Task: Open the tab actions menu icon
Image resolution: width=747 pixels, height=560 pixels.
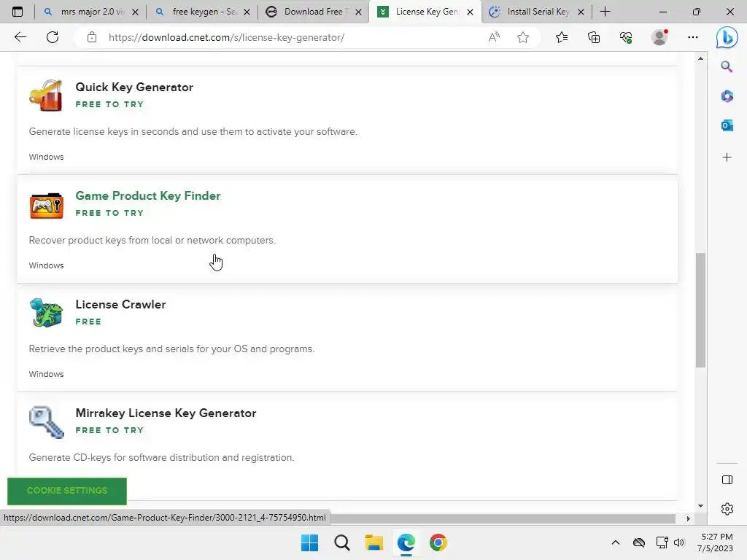Action: pos(18,12)
